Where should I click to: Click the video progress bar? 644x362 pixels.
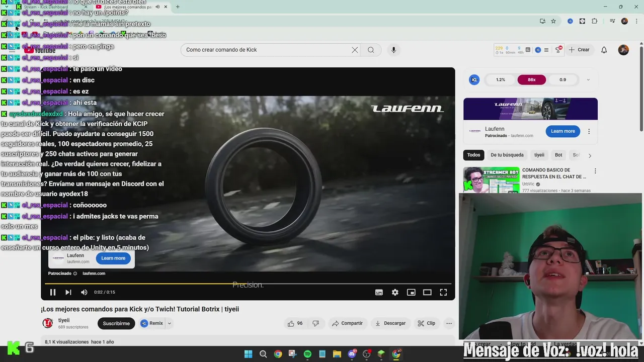point(248,284)
